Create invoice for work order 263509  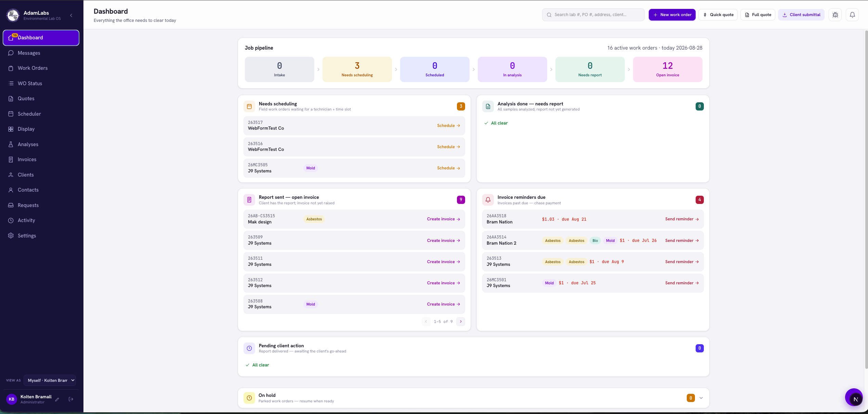(x=443, y=241)
